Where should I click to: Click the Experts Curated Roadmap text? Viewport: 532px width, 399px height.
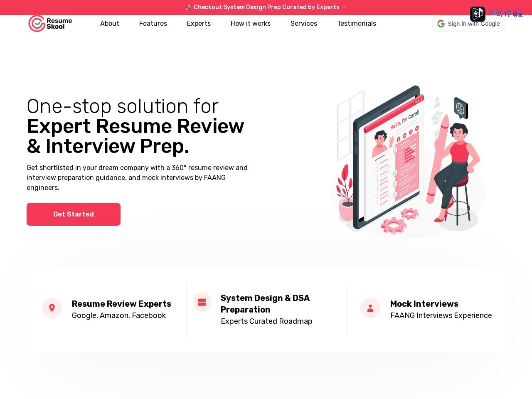point(266,321)
